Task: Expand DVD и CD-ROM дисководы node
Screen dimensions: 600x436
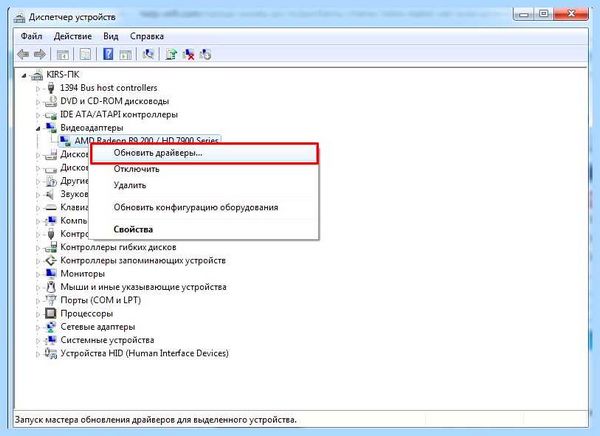Action: [38, 102]
